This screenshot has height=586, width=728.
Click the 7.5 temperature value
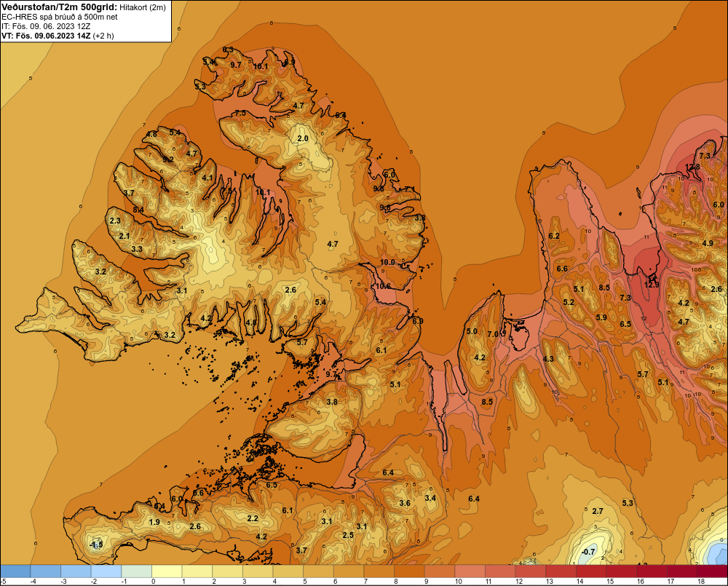(x=240, y=113)
